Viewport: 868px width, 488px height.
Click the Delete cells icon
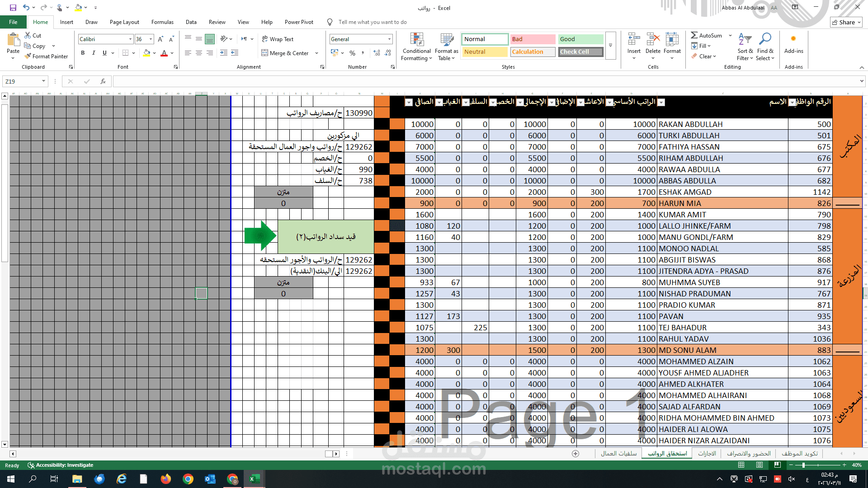(653, 39)
